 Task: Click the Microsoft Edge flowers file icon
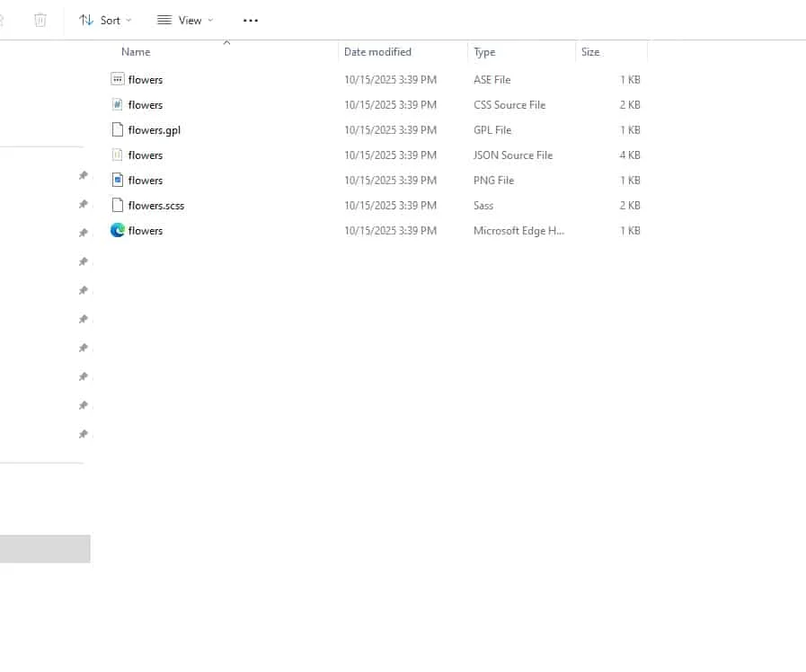(117, 230)
